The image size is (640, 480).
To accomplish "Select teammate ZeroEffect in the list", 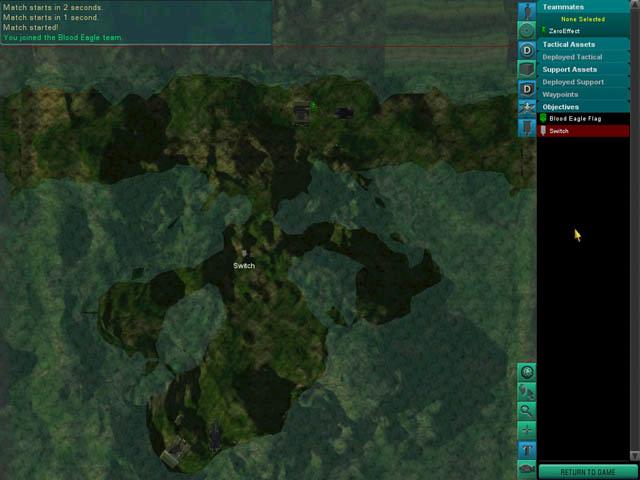I will point(584,31).
